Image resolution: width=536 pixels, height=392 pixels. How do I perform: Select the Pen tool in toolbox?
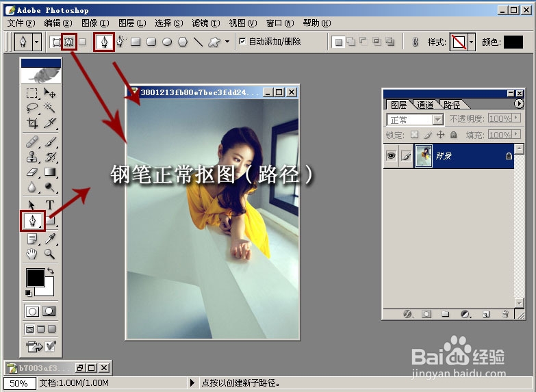(x=32, y=220)
